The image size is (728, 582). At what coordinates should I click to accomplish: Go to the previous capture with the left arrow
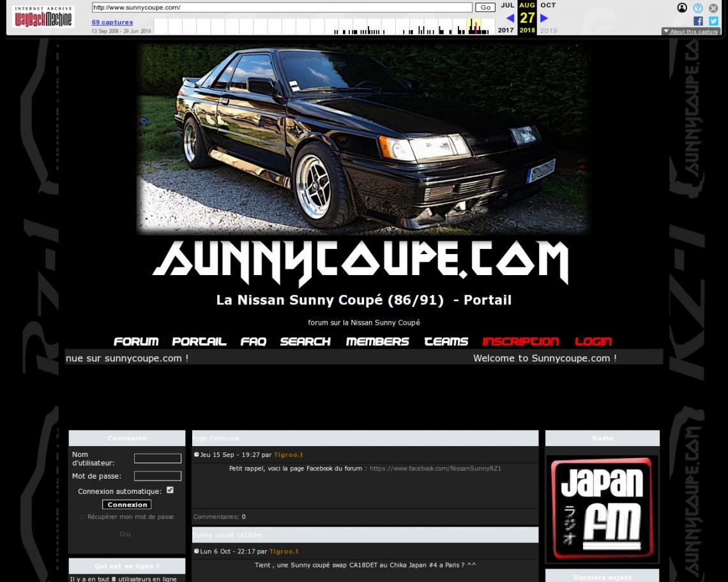click(x=510, y=18)
